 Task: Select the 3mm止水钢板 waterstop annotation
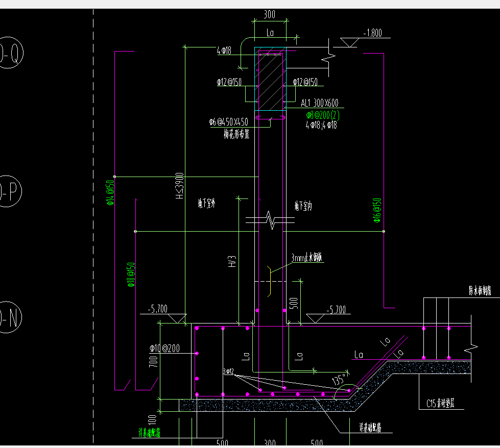[x=307, y=258]
